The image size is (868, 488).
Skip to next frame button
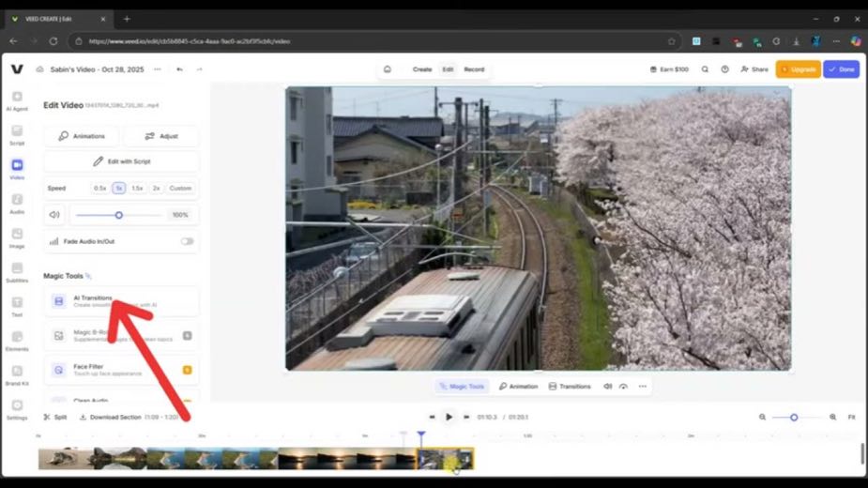coord(466,417)
